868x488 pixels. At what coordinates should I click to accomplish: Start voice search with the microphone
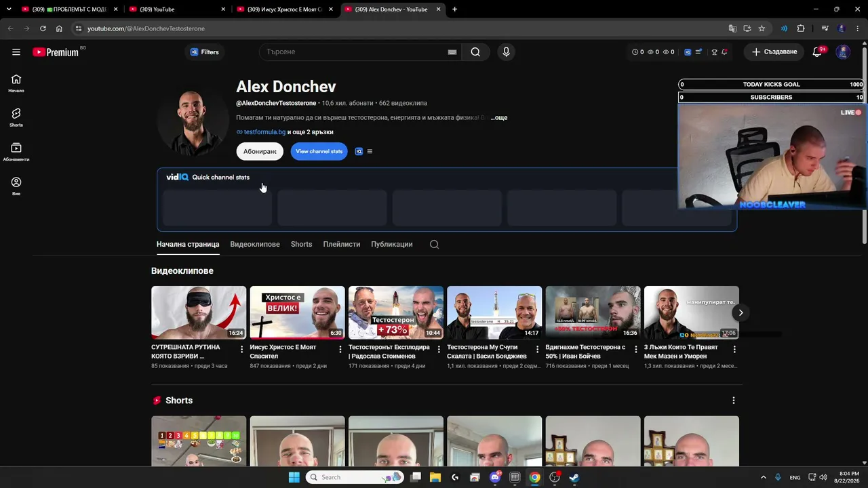coord(506,52)
